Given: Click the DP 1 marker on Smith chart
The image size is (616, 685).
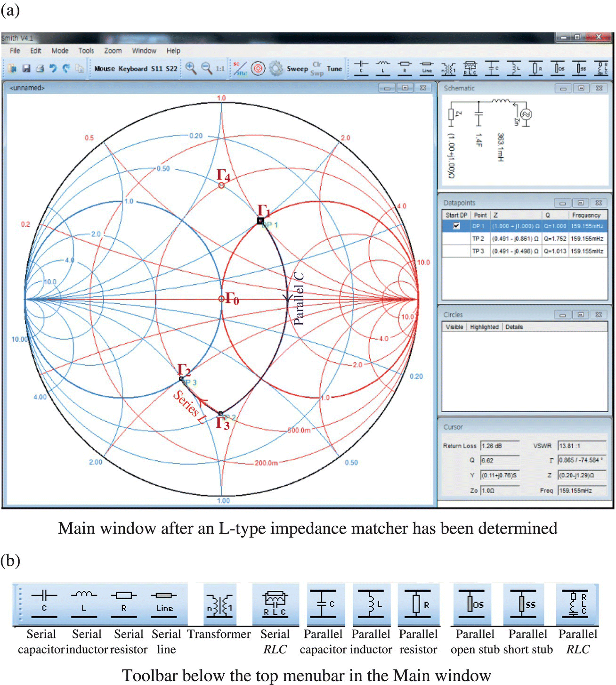Looking at the screenshot, I should 260,220.
